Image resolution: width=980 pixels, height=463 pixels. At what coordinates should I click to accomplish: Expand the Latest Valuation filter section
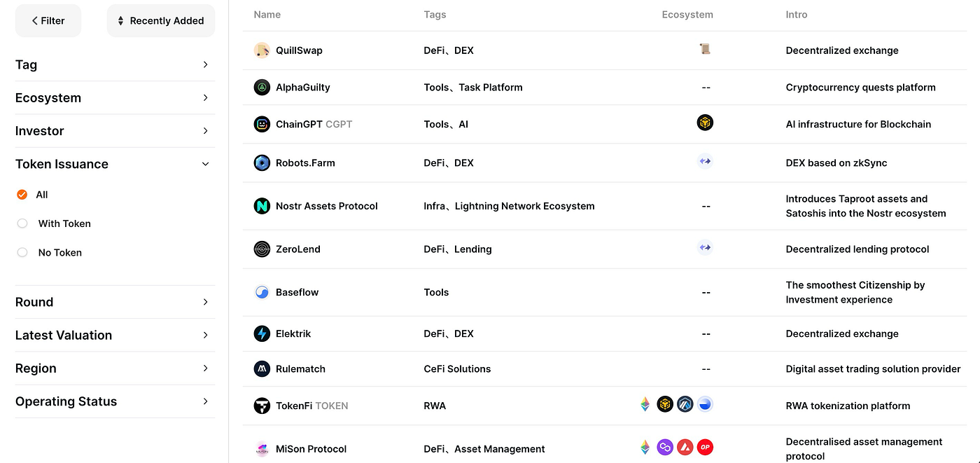(x=115, y=335)
